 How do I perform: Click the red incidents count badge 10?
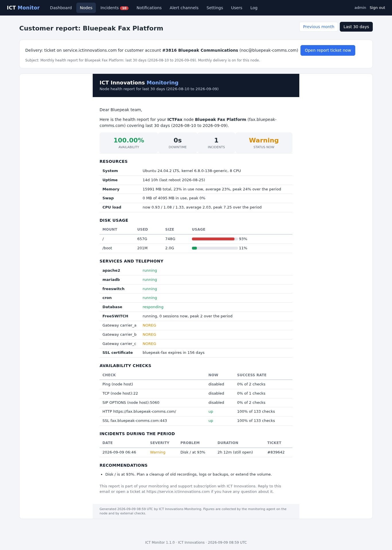[124, 8]
